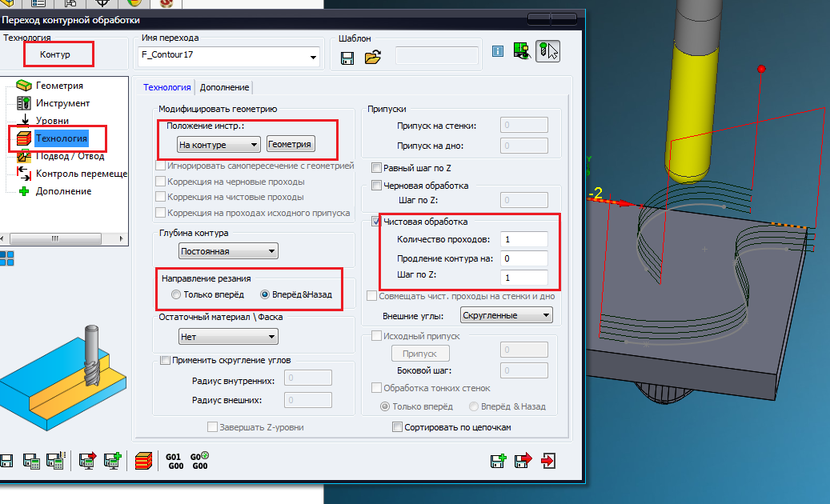Open the Геометрия tree item

tap(59, 86)
